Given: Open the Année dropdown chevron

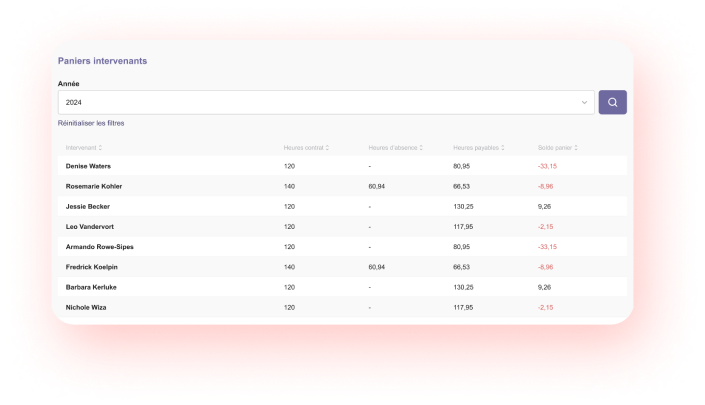Looking at the screenshot, I should (584, 102).
